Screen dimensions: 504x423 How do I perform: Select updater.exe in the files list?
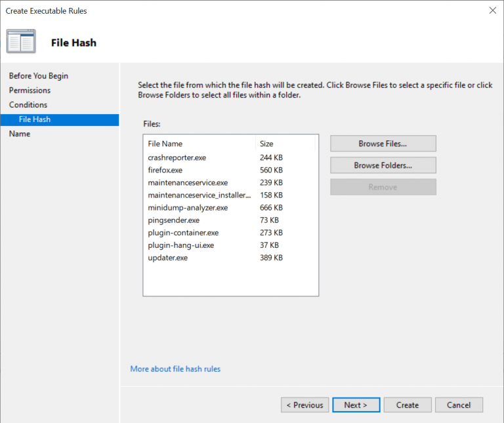click(168, 258)
